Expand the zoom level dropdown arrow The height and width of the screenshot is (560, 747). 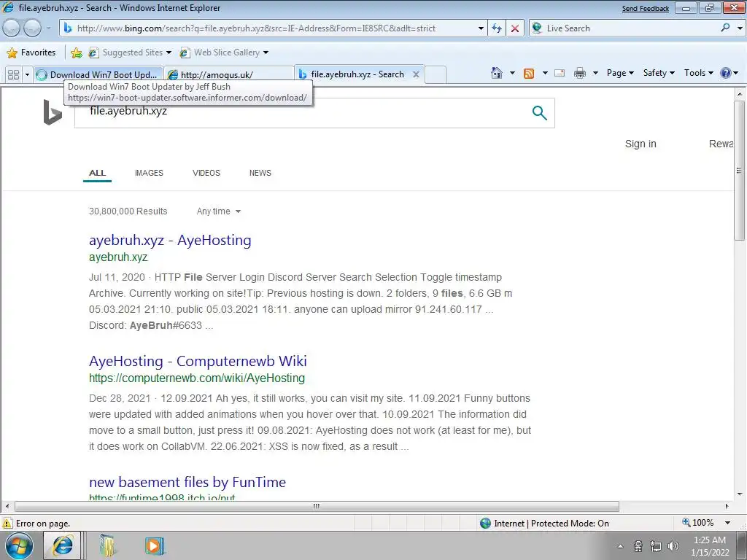727,523
